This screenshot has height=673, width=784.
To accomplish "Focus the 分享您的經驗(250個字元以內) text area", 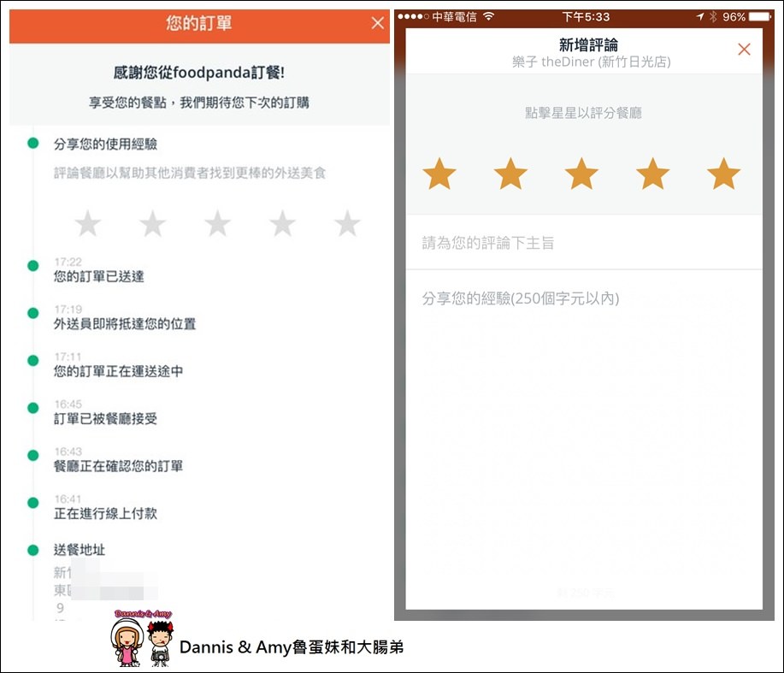I will [584, 440].
